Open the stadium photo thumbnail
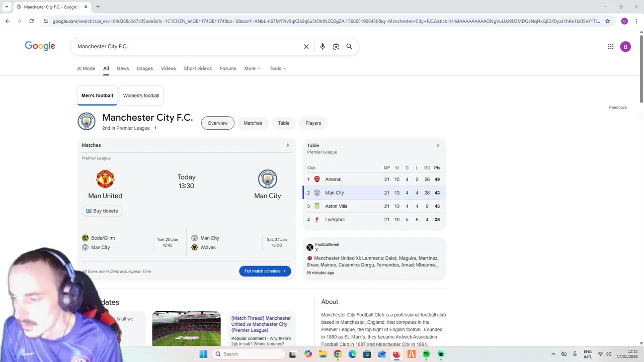Screen dimensions: 644x362 186,328
